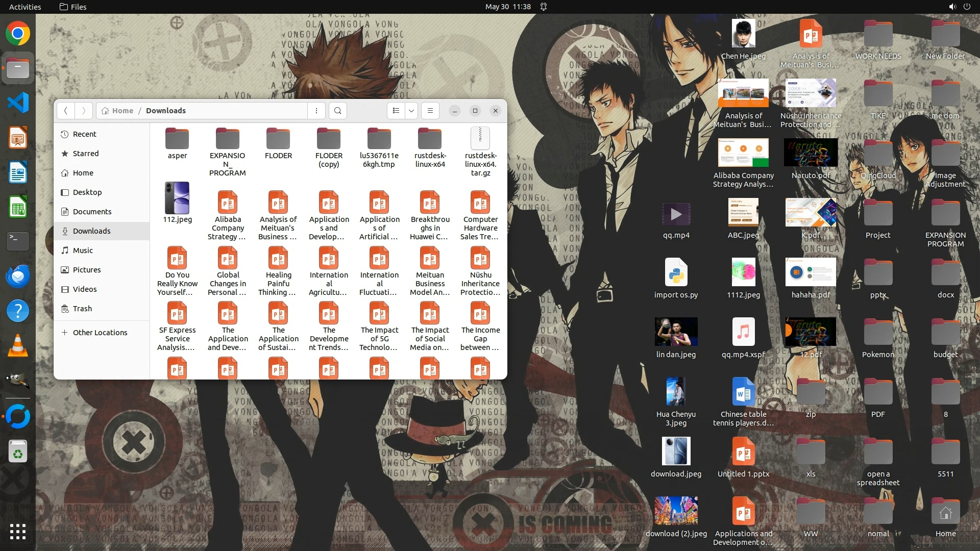Open Starred in the sidebar
980x551 pixels.
(x=85, y=154)
